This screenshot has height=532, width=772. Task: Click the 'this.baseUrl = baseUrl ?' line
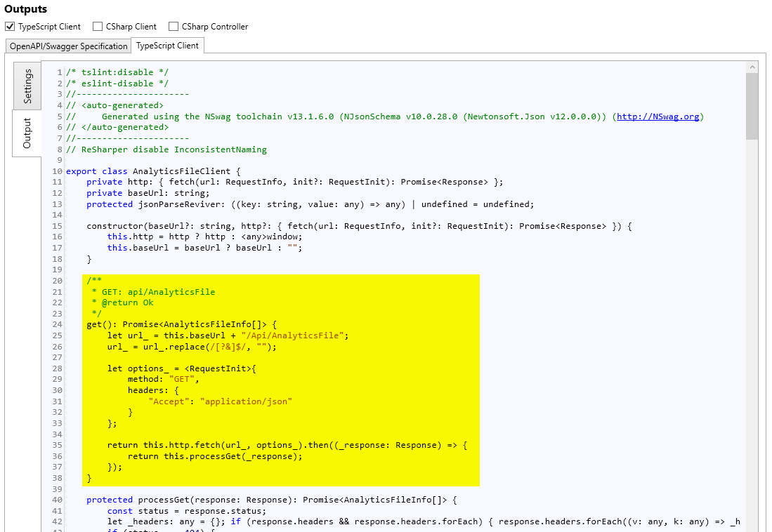(x=205, y=248)
